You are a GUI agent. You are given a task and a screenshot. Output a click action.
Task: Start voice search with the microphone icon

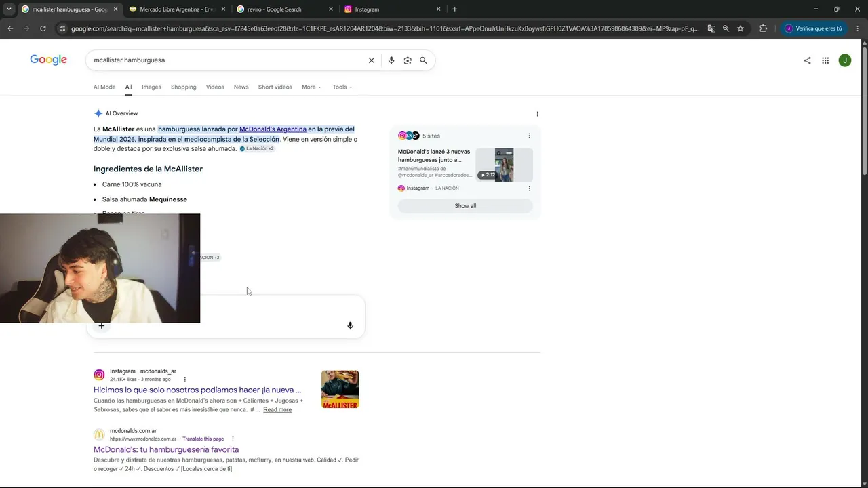(x=391, y=60)
